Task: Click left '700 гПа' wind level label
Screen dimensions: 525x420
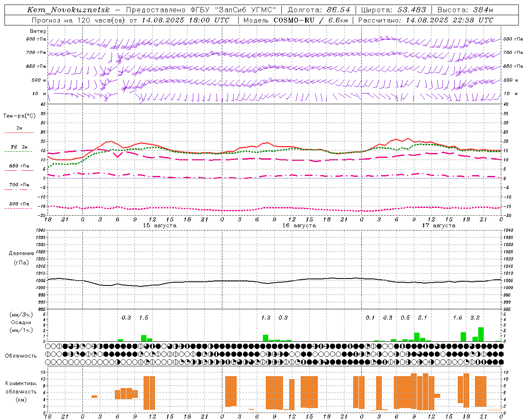Action: tap(36, 52)
